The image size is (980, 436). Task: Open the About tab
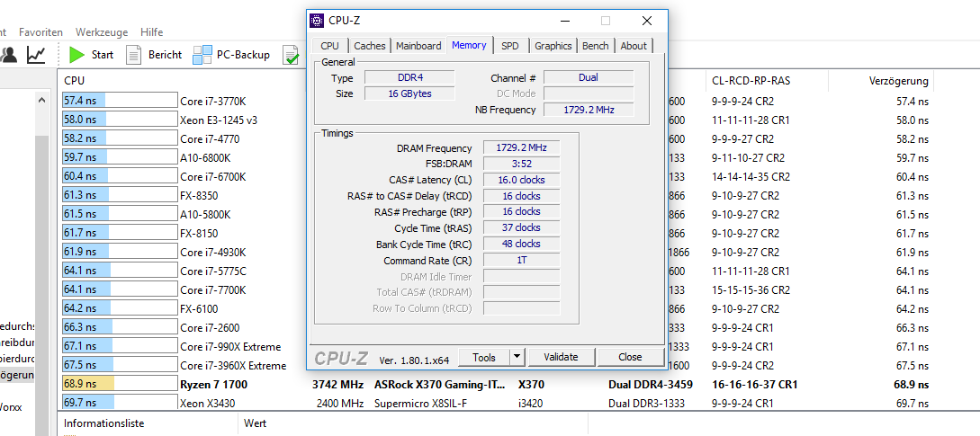634,46
